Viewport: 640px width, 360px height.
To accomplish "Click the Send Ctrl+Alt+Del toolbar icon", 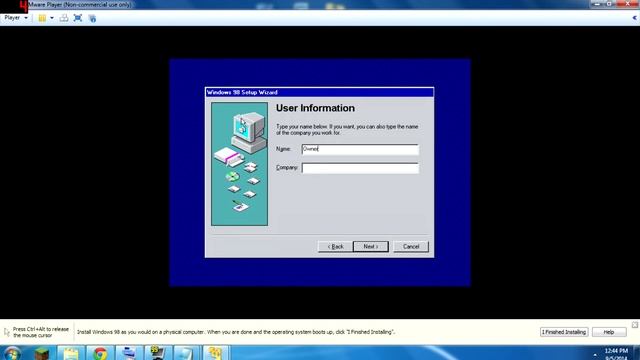I will click(64, 18).
